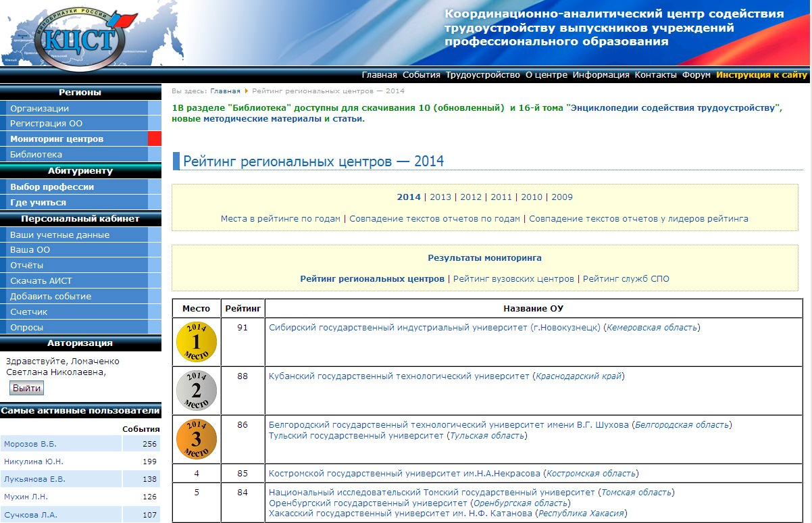The width and height of the screenshot is (812, 523).
Task: Open Счетчик sidebar item
Action: tap(81, 312)
